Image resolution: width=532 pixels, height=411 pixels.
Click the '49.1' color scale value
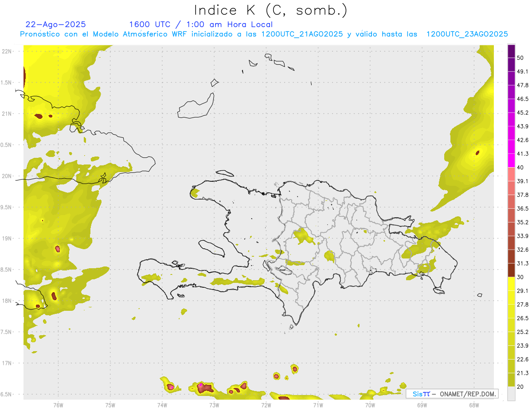523,71
